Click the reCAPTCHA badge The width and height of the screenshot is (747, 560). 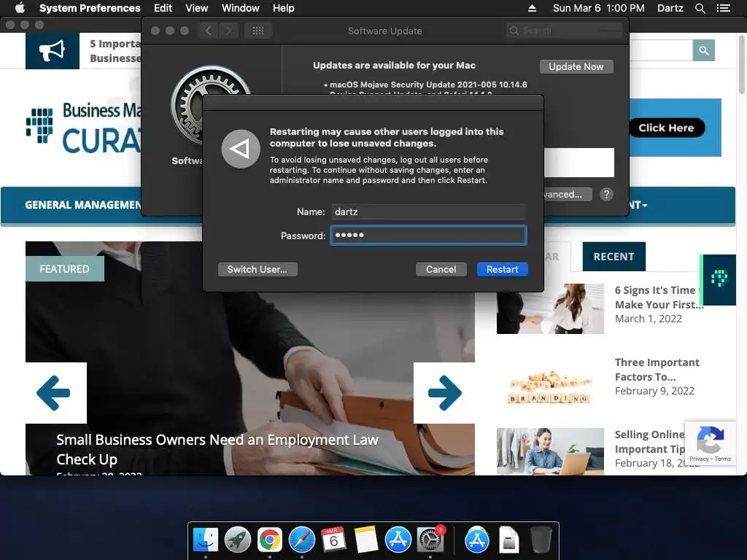711,443
